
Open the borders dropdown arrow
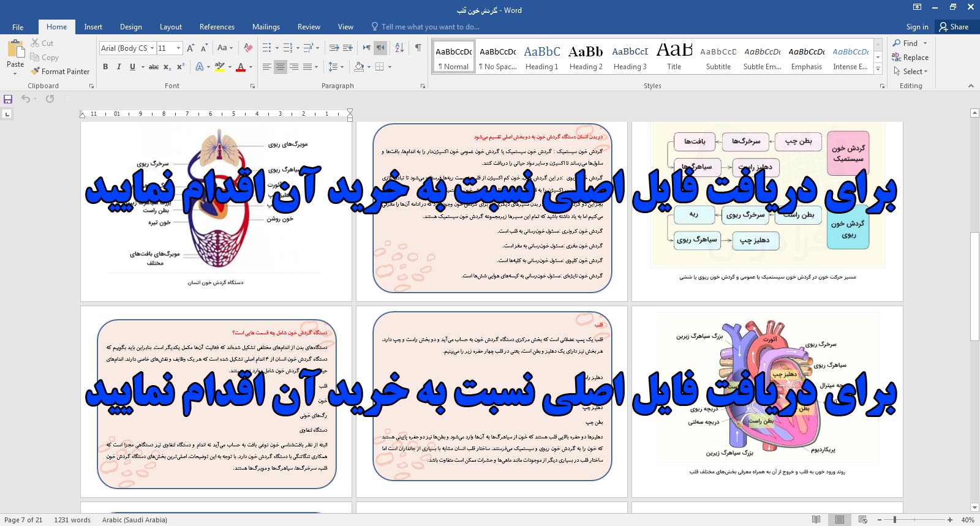coord(390,67)
